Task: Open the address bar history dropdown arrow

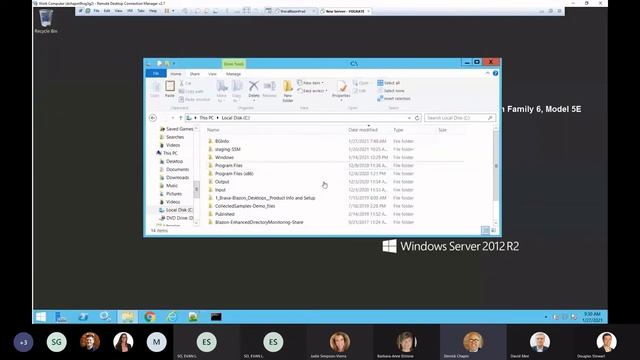Action: [409, 118]
